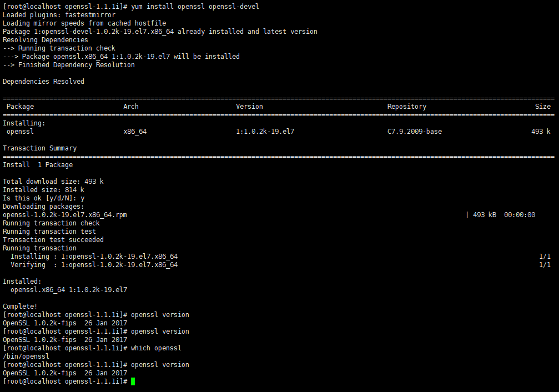Click the 'which openssl' command
The height and width of the screenshot is (392, 559).
(x=156, y=348)
